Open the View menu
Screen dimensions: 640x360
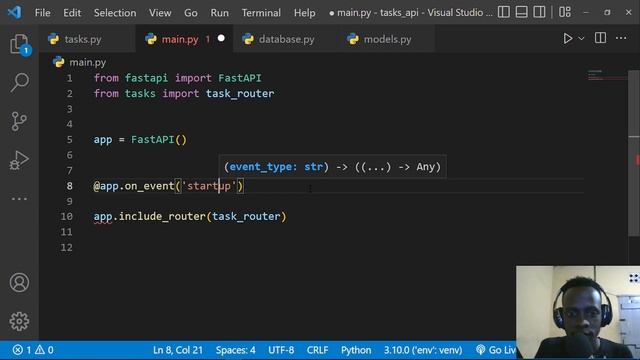coord(160,13)
